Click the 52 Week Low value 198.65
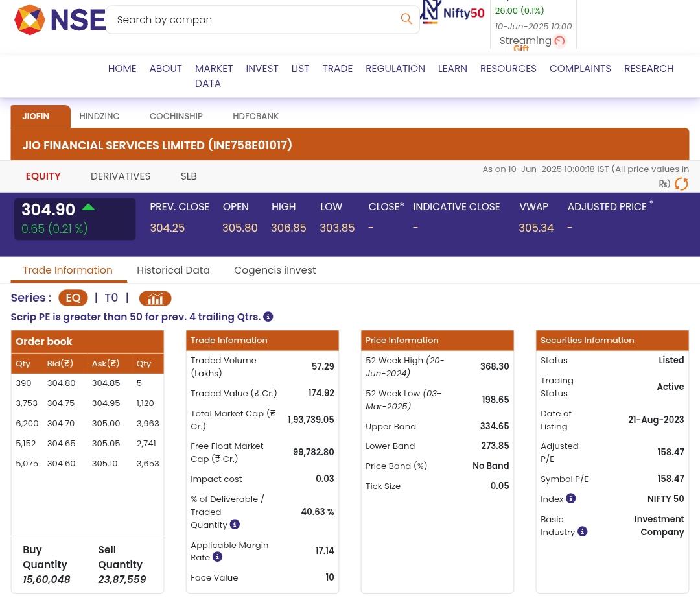Image resolution: width=700 pixels, height=600 pixels. (x=496, y=400)
